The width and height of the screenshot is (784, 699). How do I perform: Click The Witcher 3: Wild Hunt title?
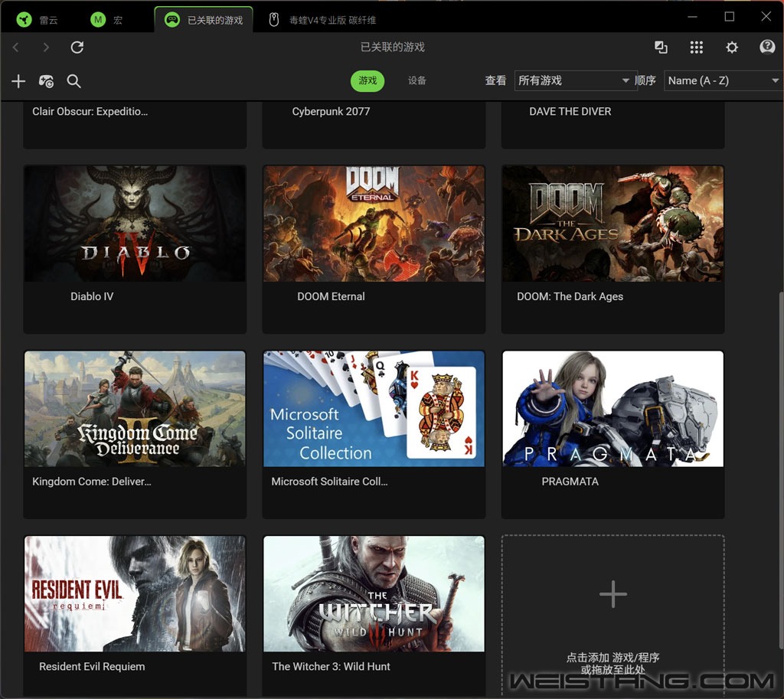point(331,667)
